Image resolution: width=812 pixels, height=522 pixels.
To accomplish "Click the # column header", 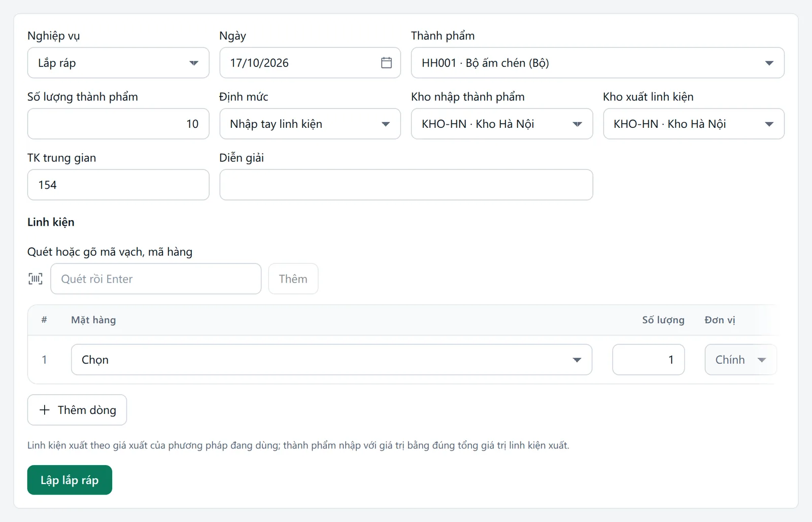I will 44,320.
